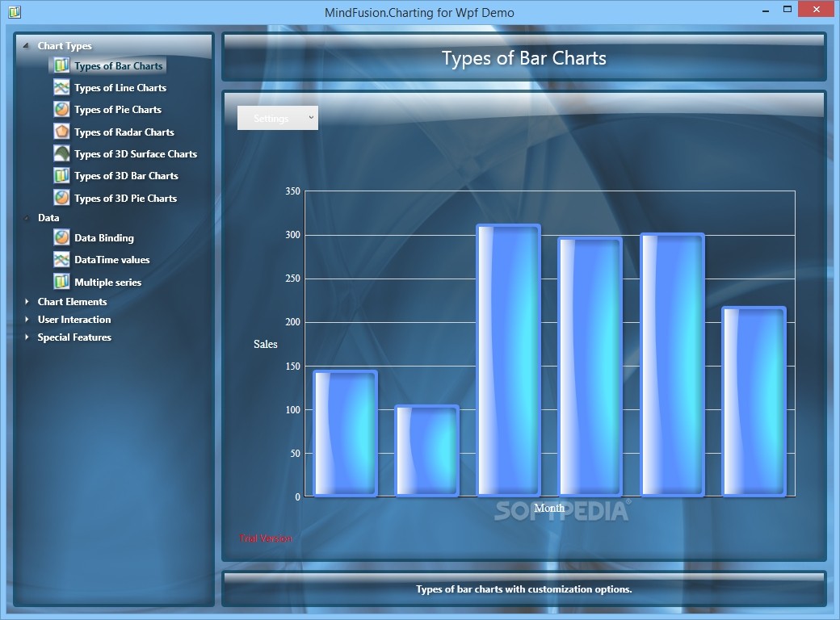Click the Chart Elements label

[73, 302]
